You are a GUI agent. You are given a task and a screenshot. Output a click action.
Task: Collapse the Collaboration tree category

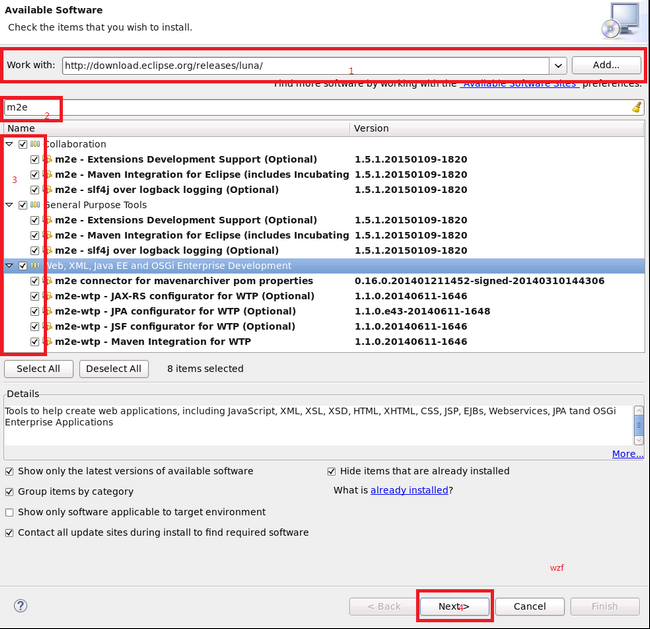point(9,144)
